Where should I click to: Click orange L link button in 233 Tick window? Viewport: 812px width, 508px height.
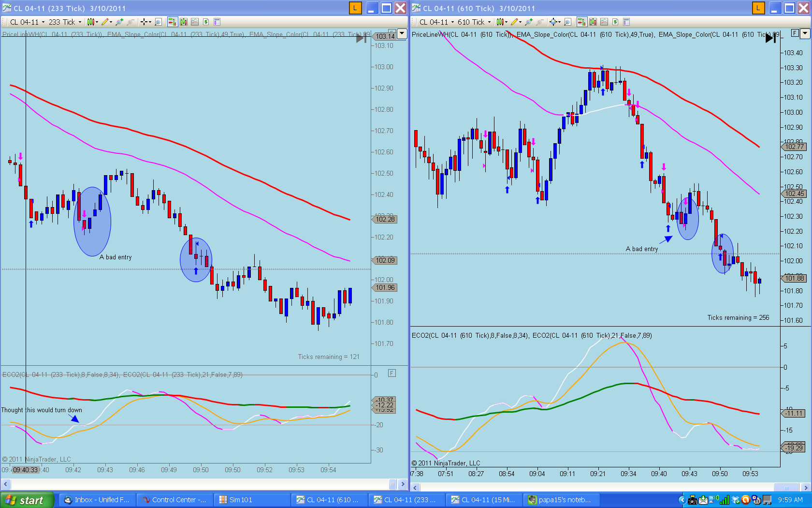355,8
